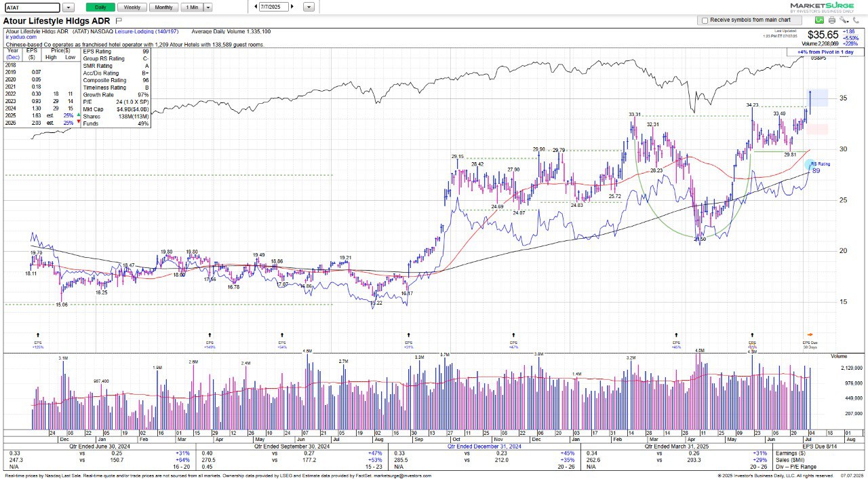Screen dimensions: 868x479
Task: Select the Monthly chart view
Action: [163, 7]
